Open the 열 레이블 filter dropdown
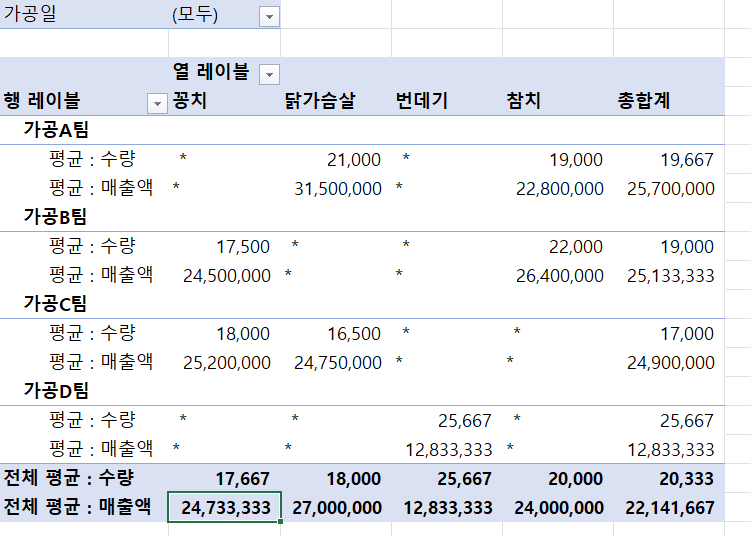 269,74
